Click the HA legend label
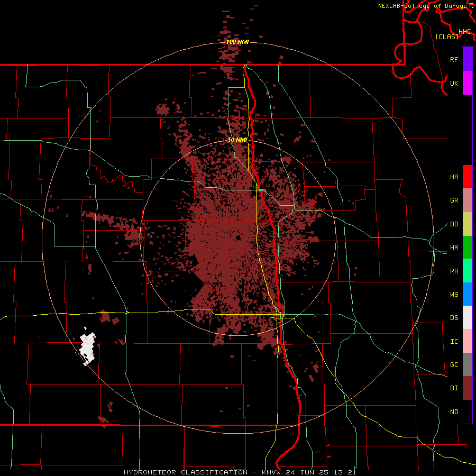This screenshot has height=476, width=476. pos(454,177)
